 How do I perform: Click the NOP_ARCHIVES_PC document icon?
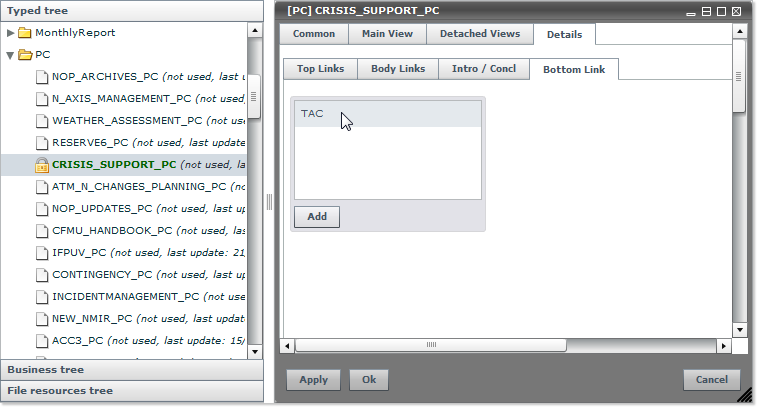[x=41, y=77]
